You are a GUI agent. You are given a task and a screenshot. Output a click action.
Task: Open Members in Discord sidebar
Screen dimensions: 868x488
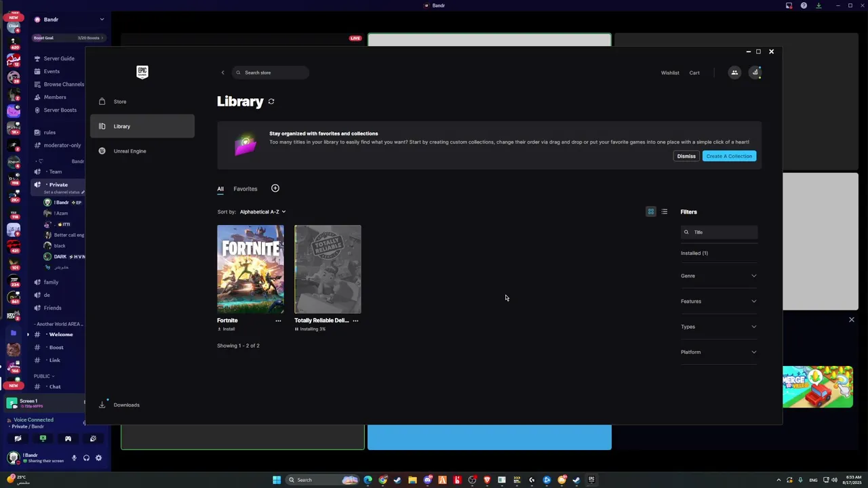pos(55,98)
